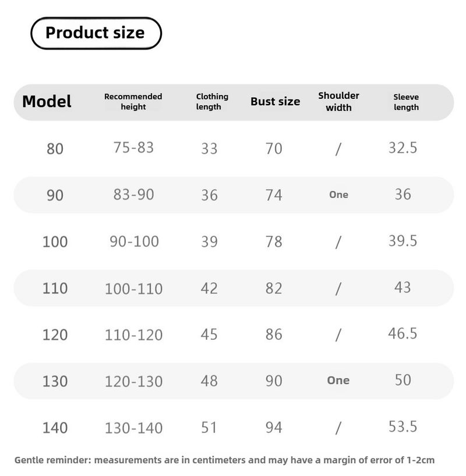This screenshot has width=466, height=476.
Task: Click sleeve length value 46.5
Action: tap(403, 333)
